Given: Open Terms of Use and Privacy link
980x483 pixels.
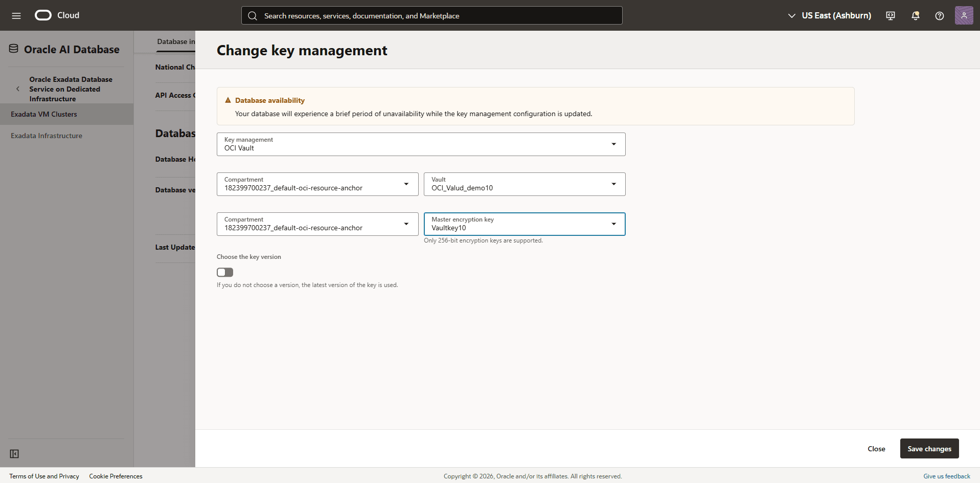Looking at the screenshot, I should 44,476.
